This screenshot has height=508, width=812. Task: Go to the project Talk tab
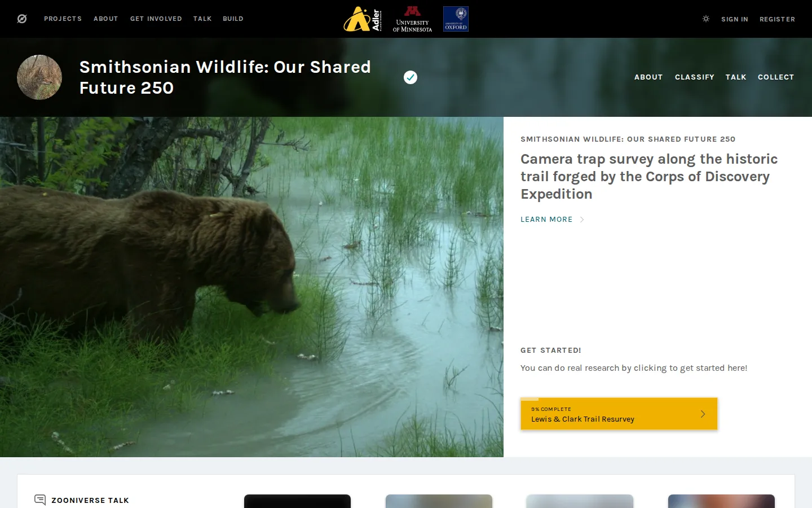(736, 77)
